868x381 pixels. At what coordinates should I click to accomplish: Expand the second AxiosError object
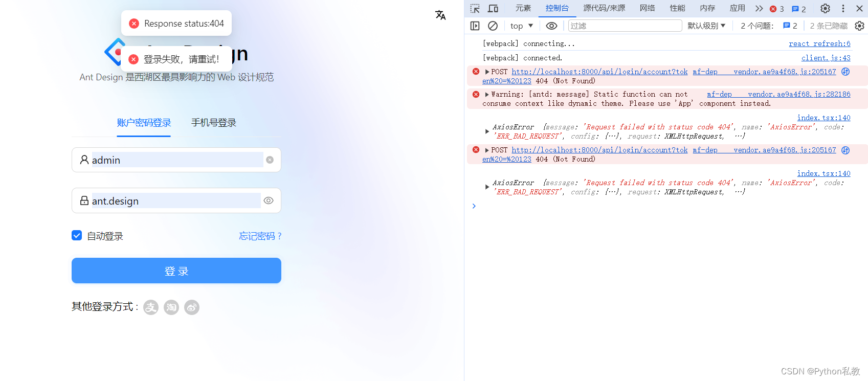pyautogui.click(x=487, y=187)
